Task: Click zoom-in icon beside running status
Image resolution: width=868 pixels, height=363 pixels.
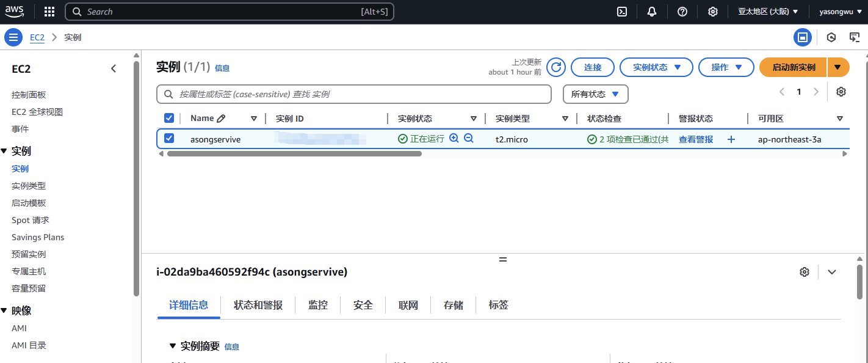Action: 454,139
